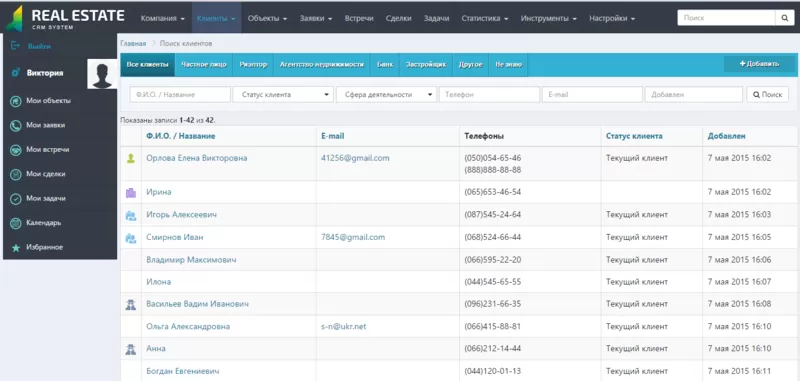Focus the Добавлен date filter field
This screenshot has width=800, height=381.
pos(694,94)
